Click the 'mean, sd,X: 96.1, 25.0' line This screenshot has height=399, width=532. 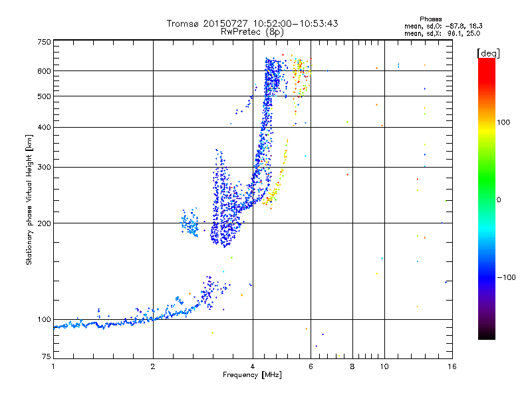click(442, 33)
